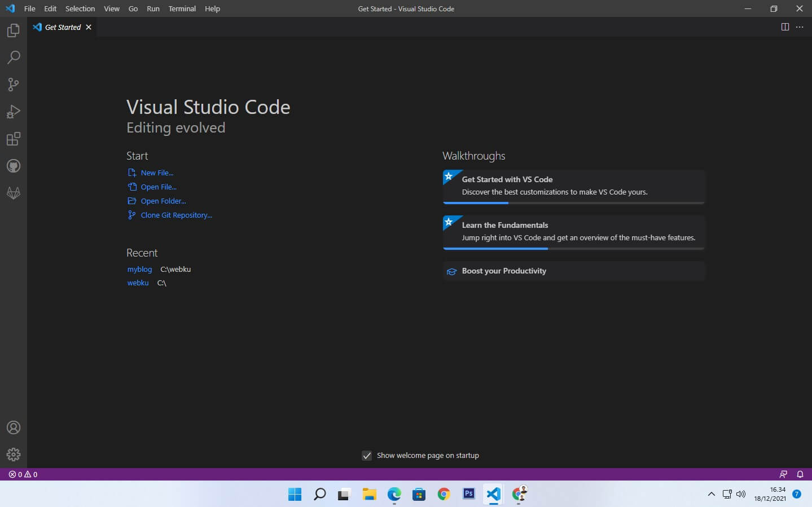Viewport: 812px width, 507px height.
Task: Uncheck Show welcome page on startup
Action: 367,455
